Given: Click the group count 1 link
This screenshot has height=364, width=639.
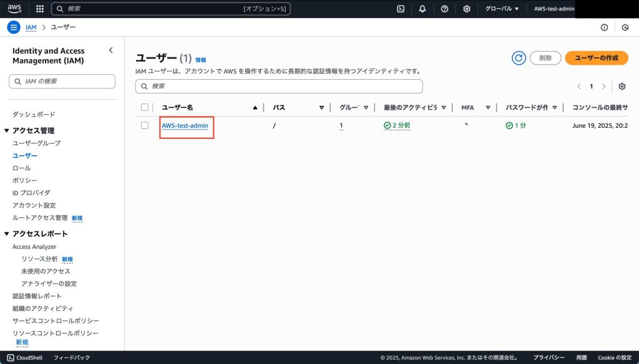Looking at the screenshot, I should 341,125.
